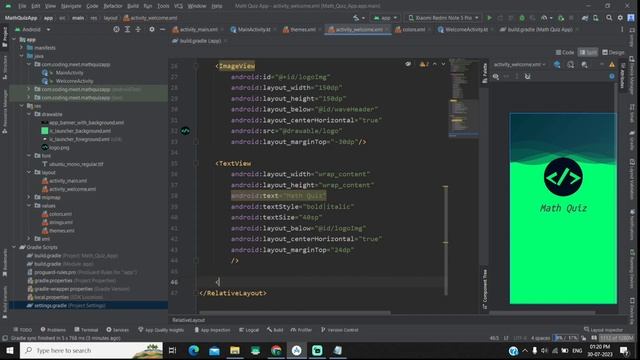640x360 pixels.
Task: Open File Explorer from taskbar
Action: (x=235, y=350)
